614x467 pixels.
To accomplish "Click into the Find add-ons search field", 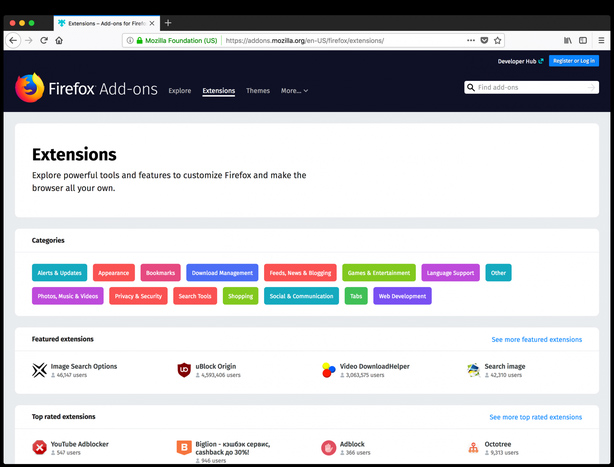I will [x=531, y=87].
